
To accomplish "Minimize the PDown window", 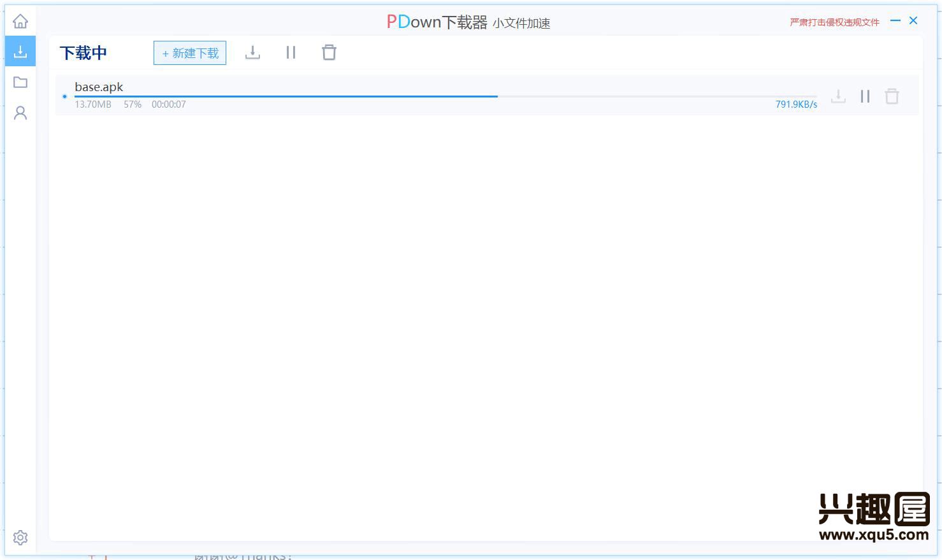I will [x=895, y=21].
